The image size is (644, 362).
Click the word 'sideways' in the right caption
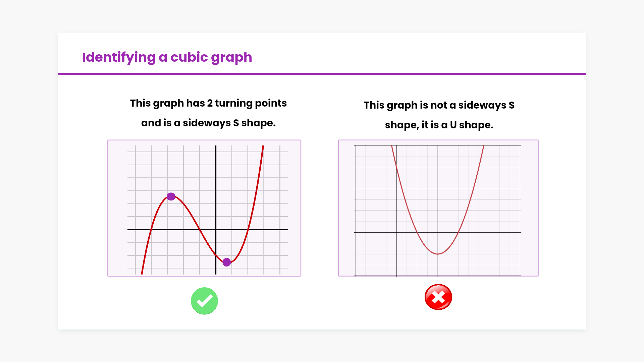point(482,105)
